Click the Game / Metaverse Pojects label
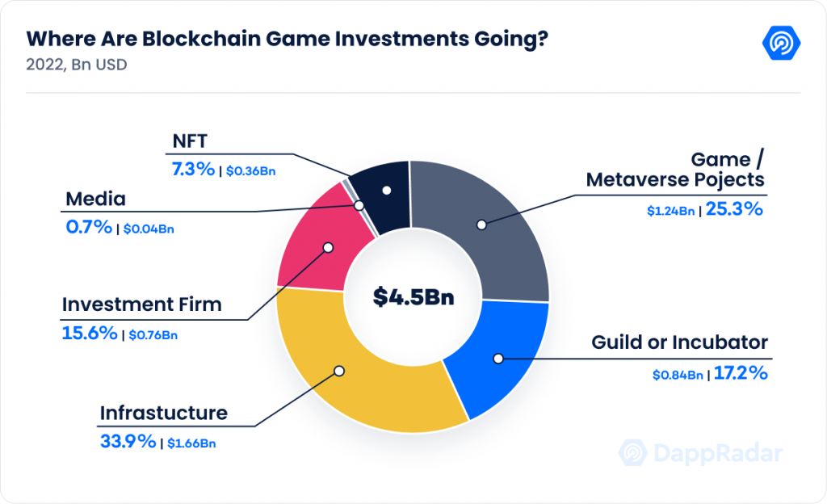This screenshot has height=504, width=827. (675, 170)
